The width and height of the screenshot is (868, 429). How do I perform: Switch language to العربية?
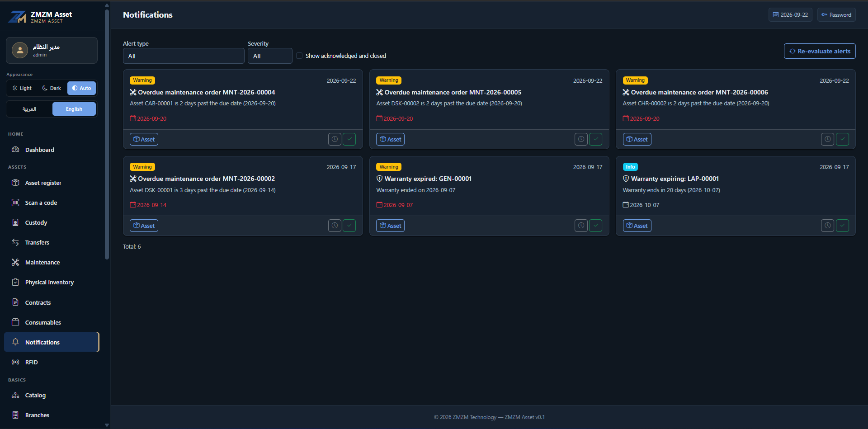click(x=29, y=109)
